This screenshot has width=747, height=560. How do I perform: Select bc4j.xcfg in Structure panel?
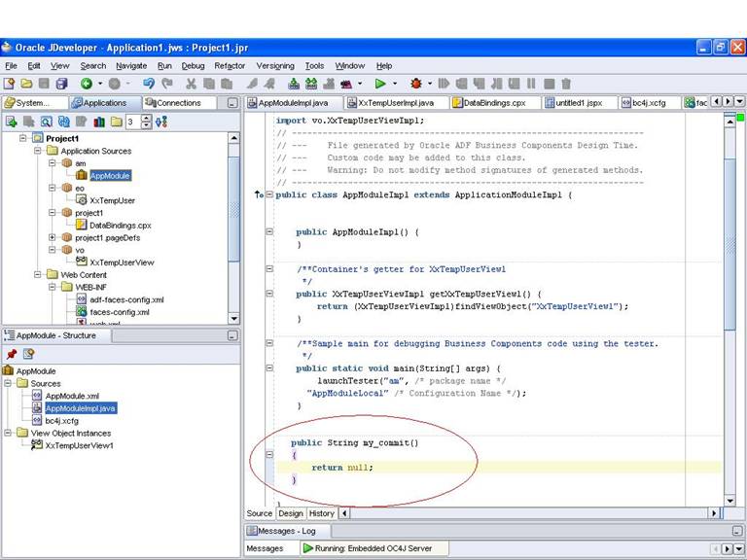point(61,420)
